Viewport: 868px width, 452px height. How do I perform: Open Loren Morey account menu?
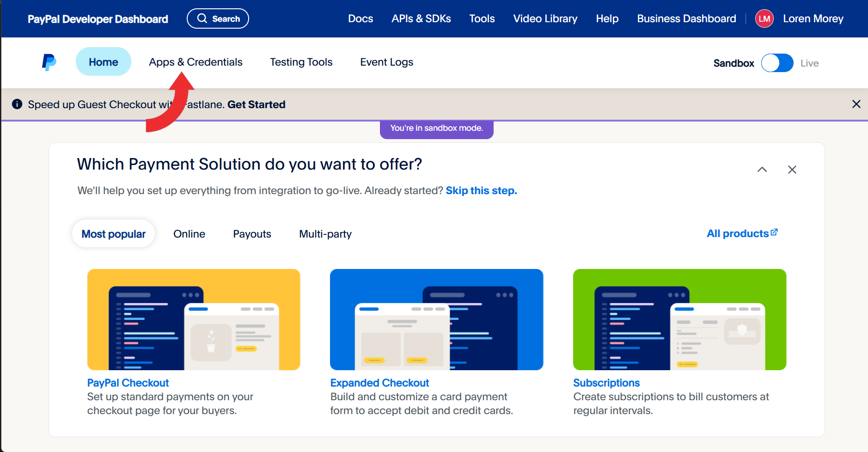[813, 18]
